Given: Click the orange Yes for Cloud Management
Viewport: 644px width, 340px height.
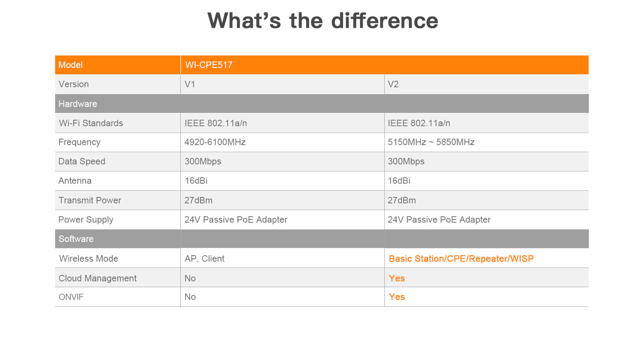Looking at the screenshot, I should click(x=397, y=278).
